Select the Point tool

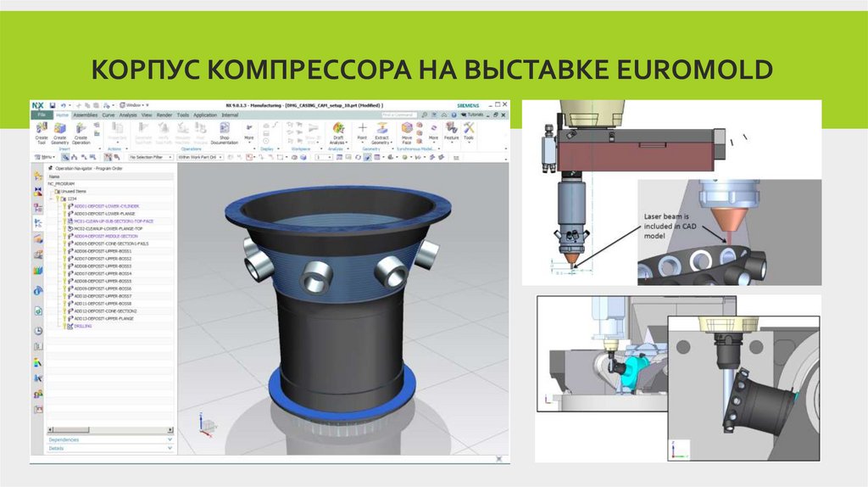[x=362, y=132]
